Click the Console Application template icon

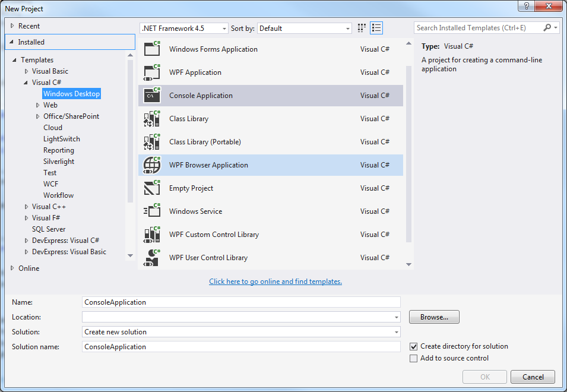coord(152,96)
